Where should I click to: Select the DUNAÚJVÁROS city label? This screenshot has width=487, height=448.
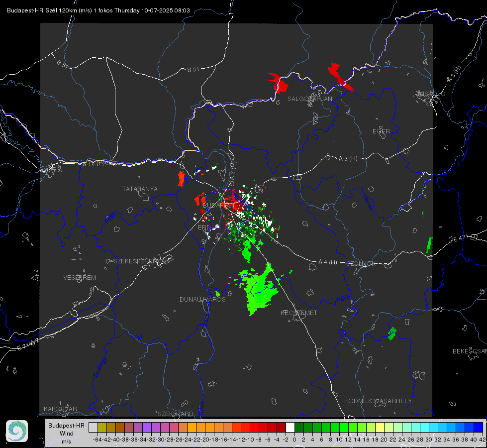click(202, 299)
